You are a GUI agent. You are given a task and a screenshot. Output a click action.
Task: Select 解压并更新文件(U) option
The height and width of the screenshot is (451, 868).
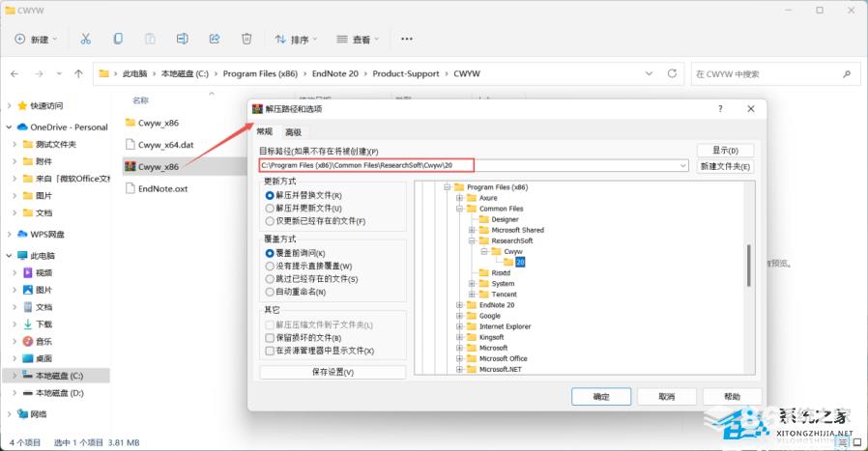[304, 208]
